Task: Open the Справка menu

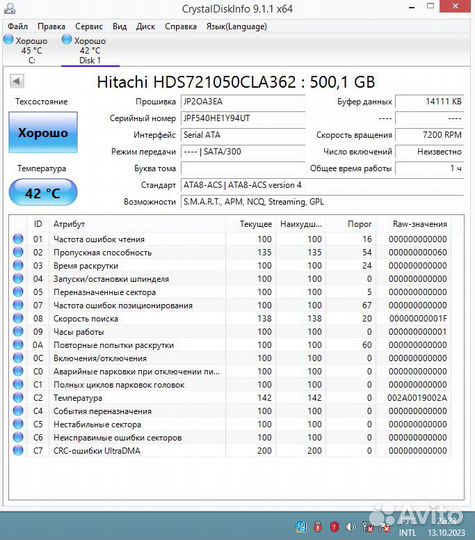Action: 181,27
